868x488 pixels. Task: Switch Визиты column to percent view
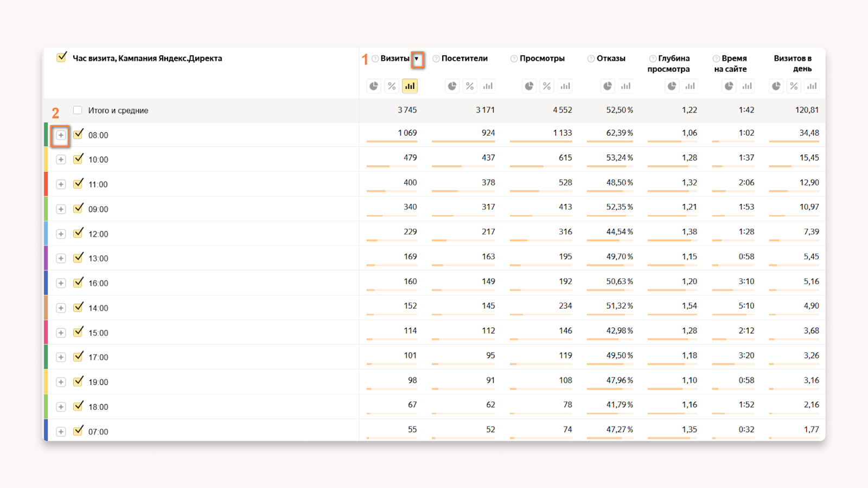[x=392, y=86]
